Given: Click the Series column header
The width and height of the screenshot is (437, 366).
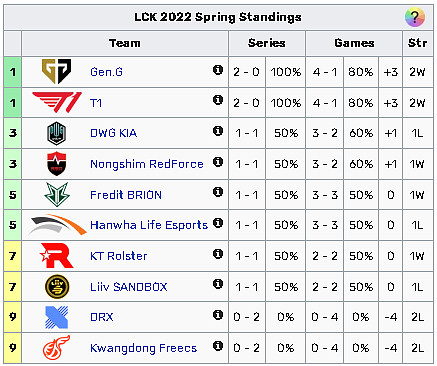Looking at the screenshot, I should 267,43.
